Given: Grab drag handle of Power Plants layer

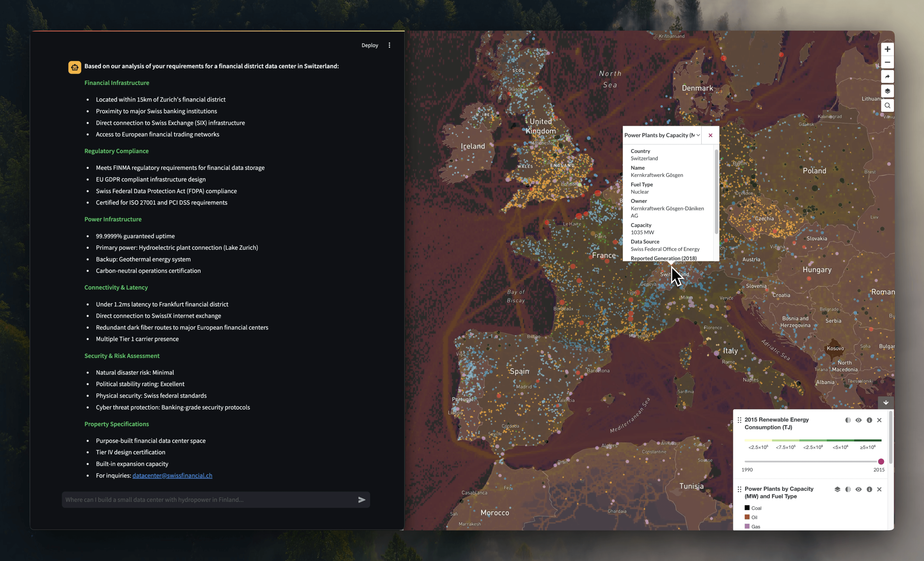Looking at the screenshot, I should 740,489.
